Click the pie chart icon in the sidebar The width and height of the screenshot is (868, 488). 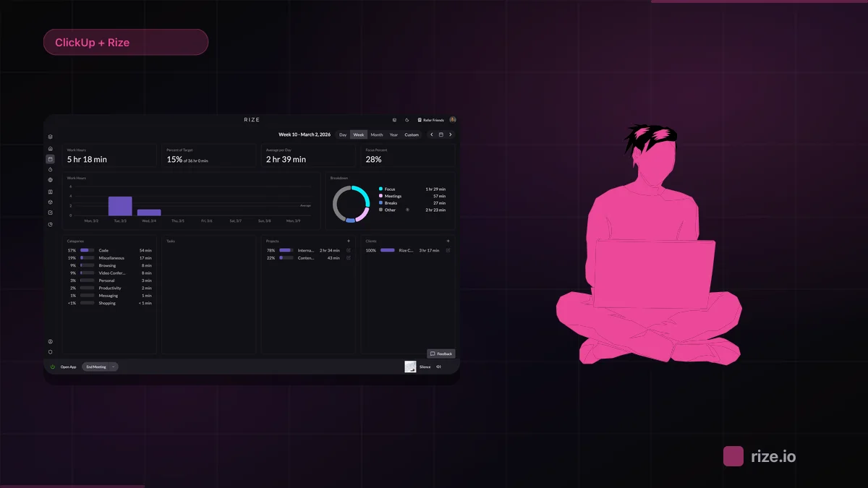click(51, 224)
